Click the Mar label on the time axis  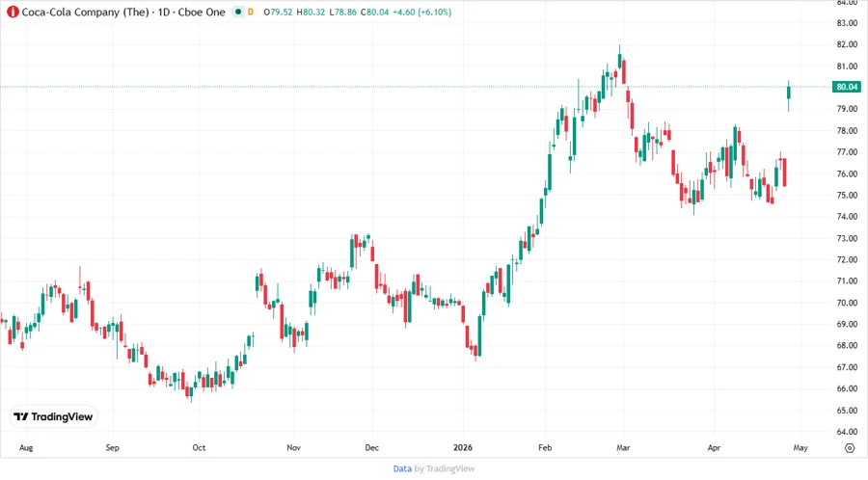[623, 448]
